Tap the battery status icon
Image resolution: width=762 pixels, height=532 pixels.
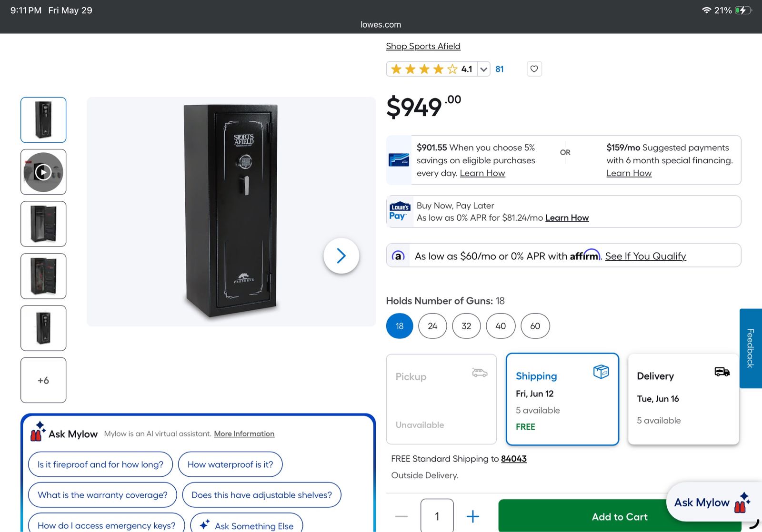743,10
